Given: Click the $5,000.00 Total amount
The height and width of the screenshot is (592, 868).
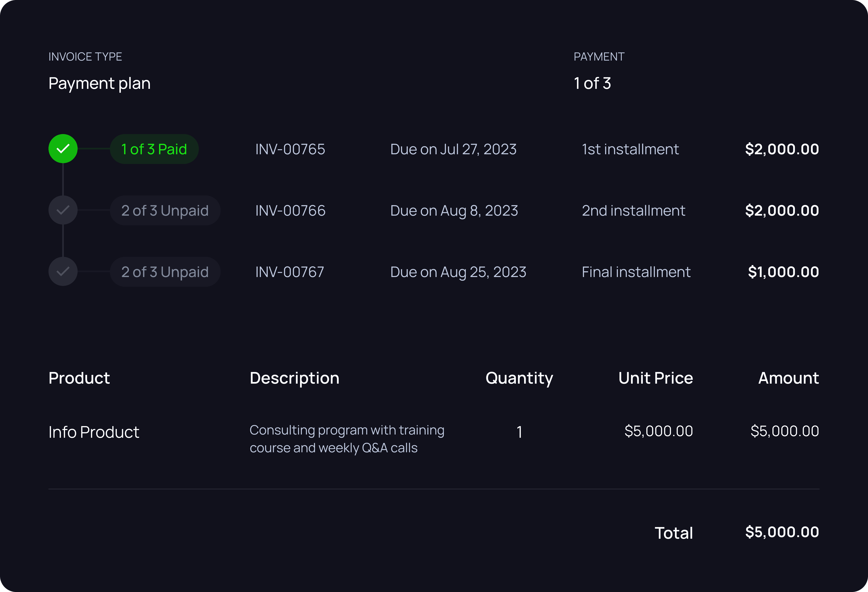Looking at the screenshot, I should click(x=782, y=532).
